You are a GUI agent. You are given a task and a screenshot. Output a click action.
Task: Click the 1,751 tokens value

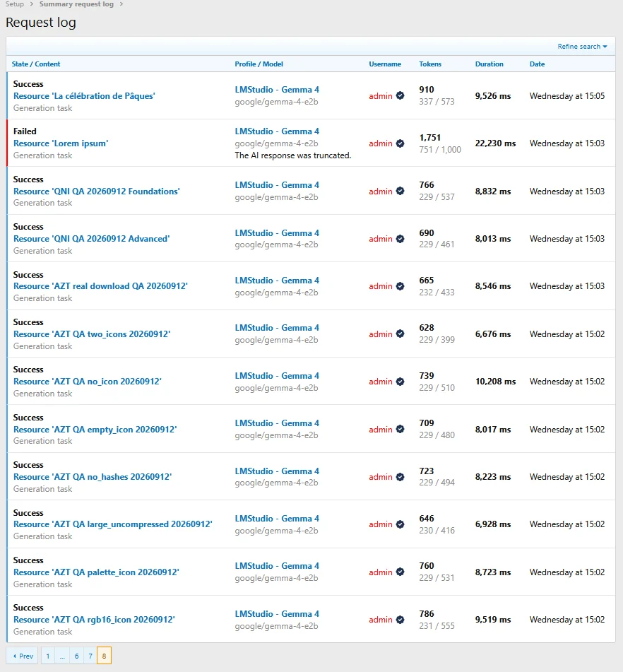point(429,138)
